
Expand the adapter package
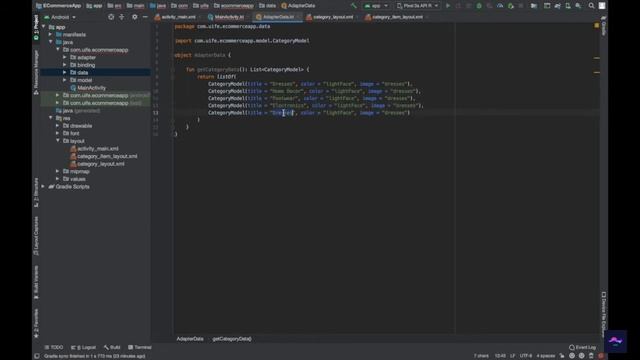pos(64,58)
